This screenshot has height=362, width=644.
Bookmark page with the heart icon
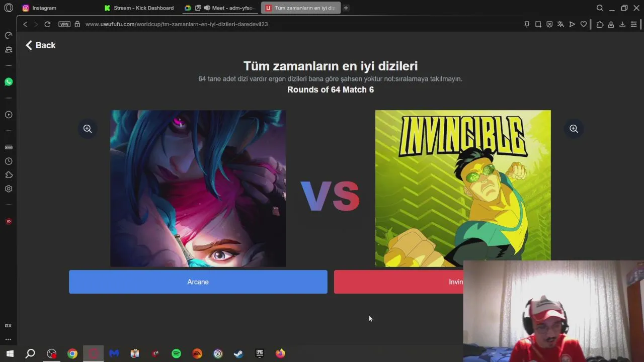coord(584,24)
